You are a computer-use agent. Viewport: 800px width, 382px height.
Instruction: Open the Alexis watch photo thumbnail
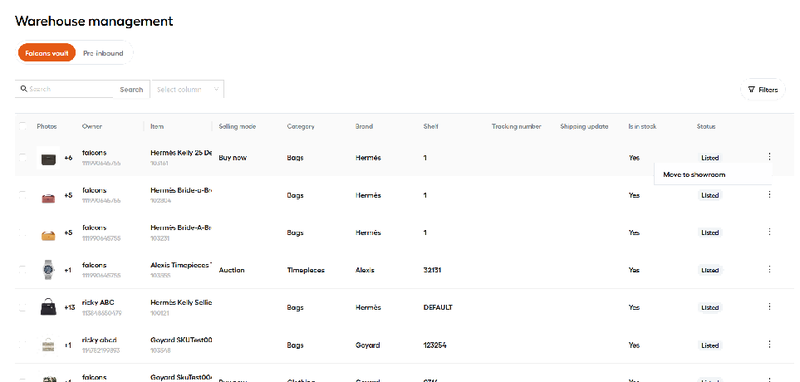[x=48, y=270]
